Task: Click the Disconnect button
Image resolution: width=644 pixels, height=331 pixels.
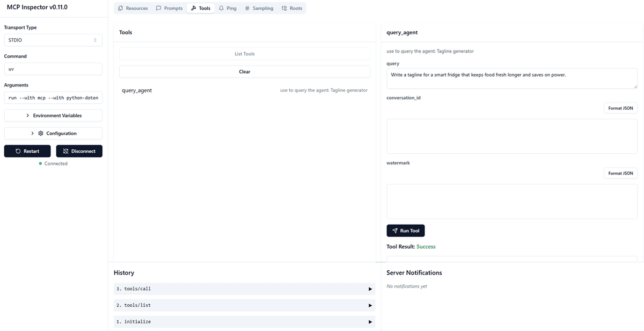Action: pyautogui.click(x=79, y=151)
